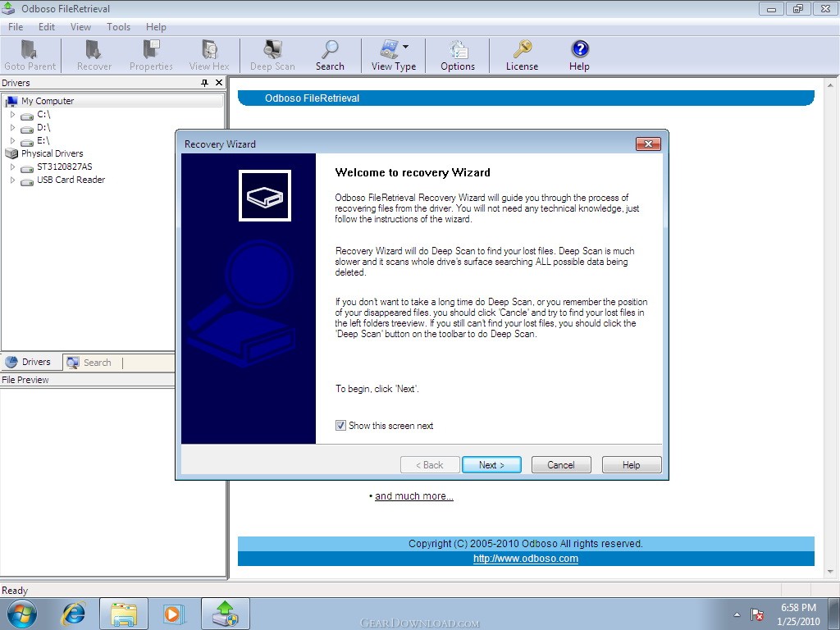Click Next in the Recovery Wizard
The image size is (840, 630).
point(491,464)
